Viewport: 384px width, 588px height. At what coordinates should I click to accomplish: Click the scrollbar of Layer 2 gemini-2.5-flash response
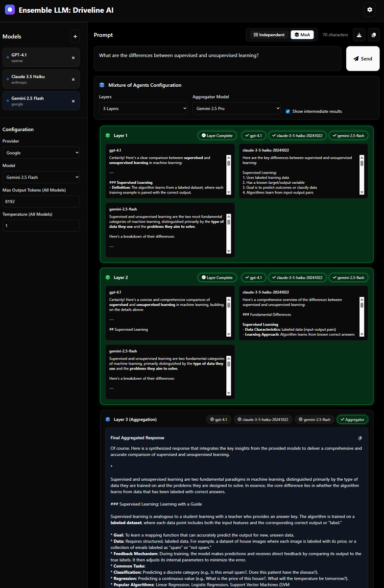tap(228, 375)
